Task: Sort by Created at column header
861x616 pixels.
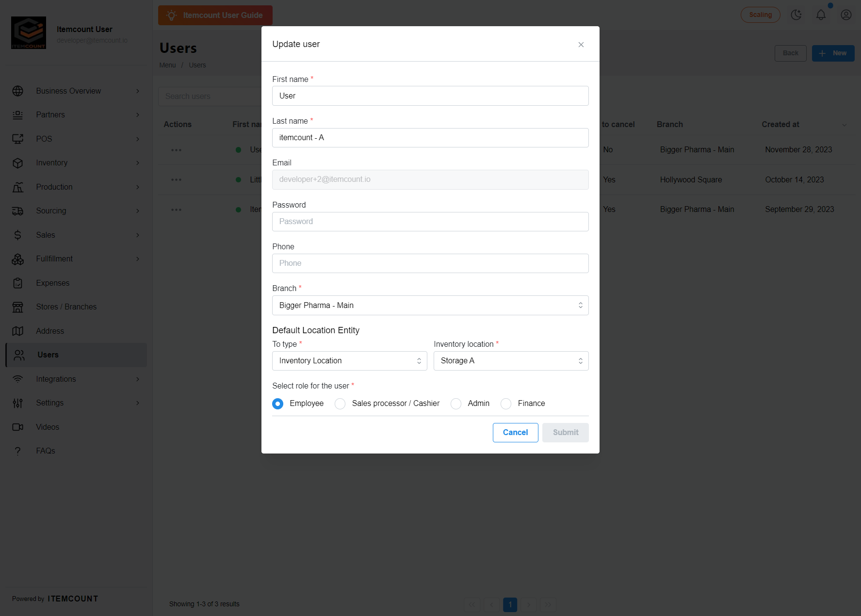Action: coord(780,125)
